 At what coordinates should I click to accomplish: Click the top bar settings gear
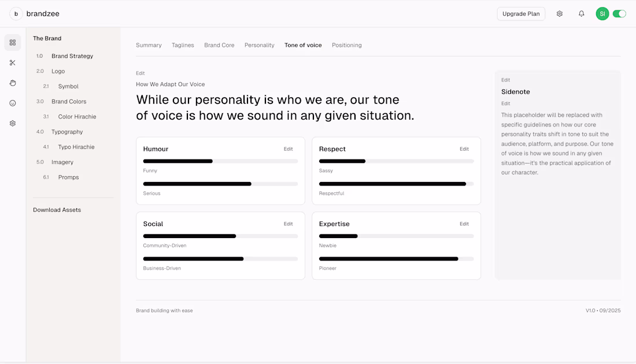560,14
